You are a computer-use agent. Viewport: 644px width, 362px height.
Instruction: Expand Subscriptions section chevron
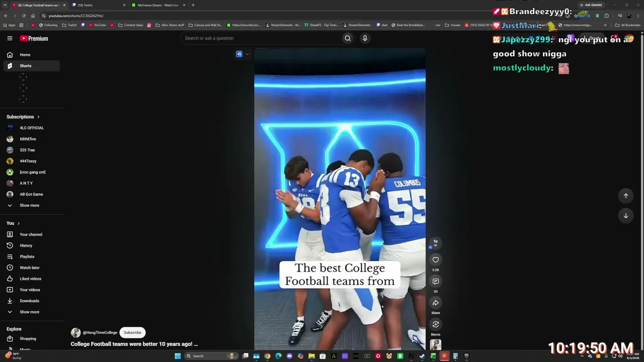(x=38, y=117)
